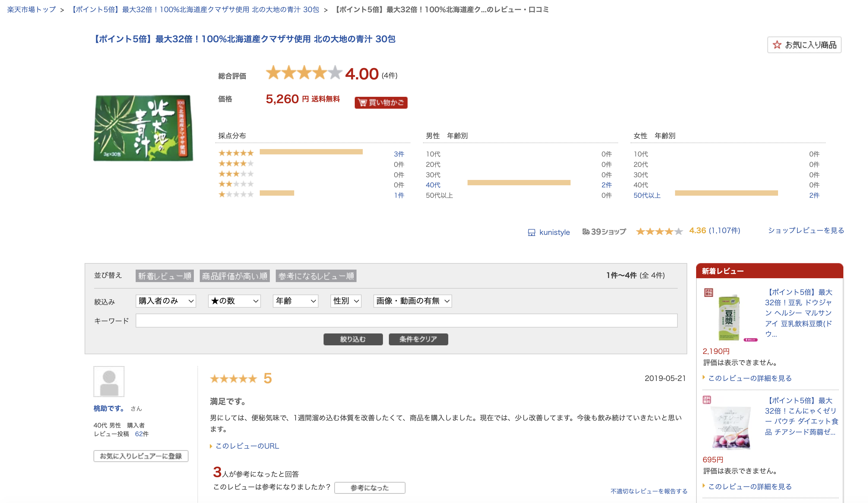Click the 参考になった button
This screenshot has height=503, width=868.
[370, 488]
